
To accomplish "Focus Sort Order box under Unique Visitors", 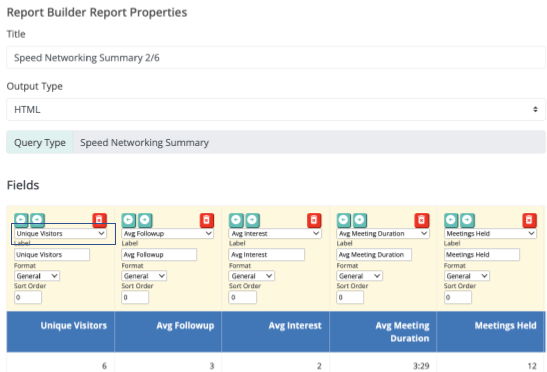I will pyautogui.click(x=28, y=297).
